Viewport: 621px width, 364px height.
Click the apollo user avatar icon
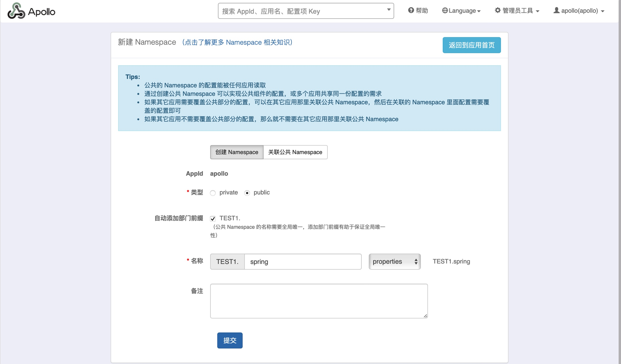[556, 10]
